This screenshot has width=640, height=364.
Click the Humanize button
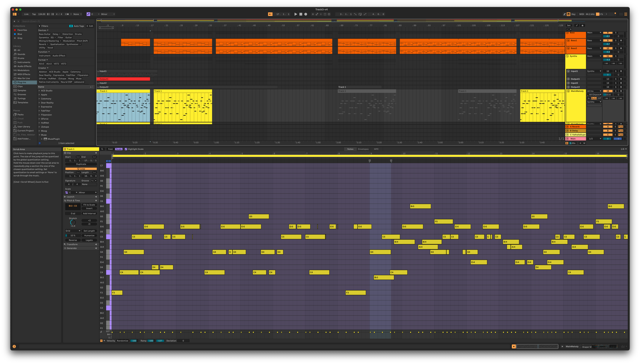[89, 235]
